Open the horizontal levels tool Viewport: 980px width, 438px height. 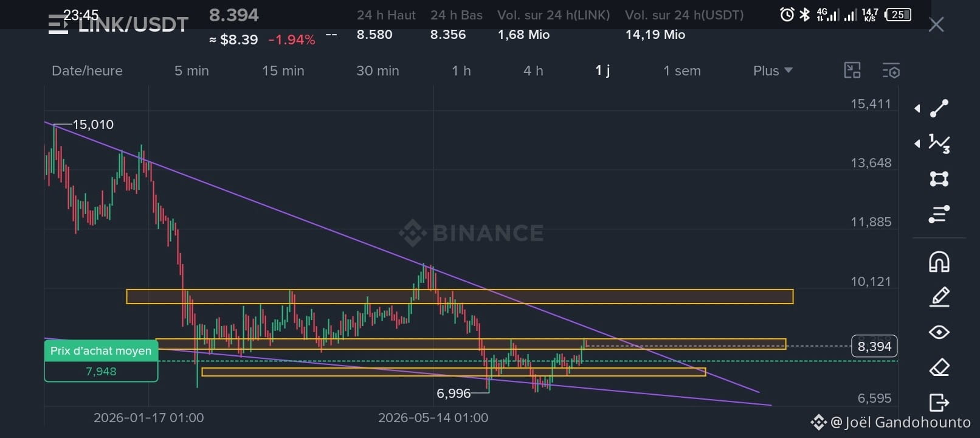(x=939, y=214)
